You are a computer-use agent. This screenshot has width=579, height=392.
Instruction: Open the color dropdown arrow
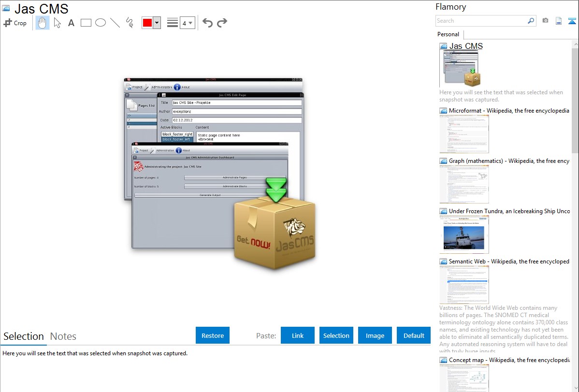(x=157, y=23)
